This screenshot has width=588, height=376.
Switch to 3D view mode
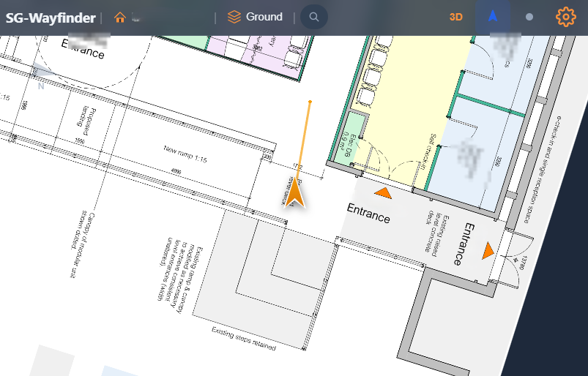[x=456, y=18]
